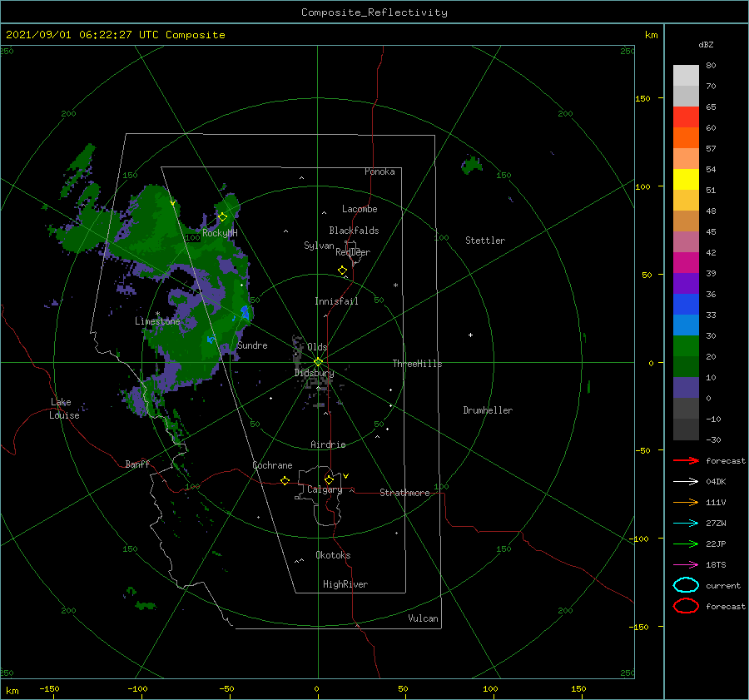Click the 36 dBZ purple swatch
Viewport: 749px width, 700px height.
686,283
